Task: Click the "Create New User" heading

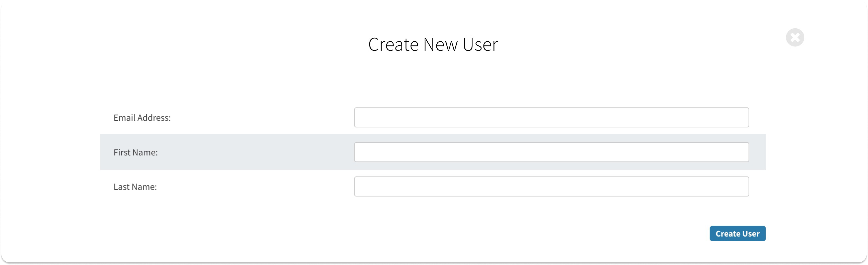Action: click(433, 44)
